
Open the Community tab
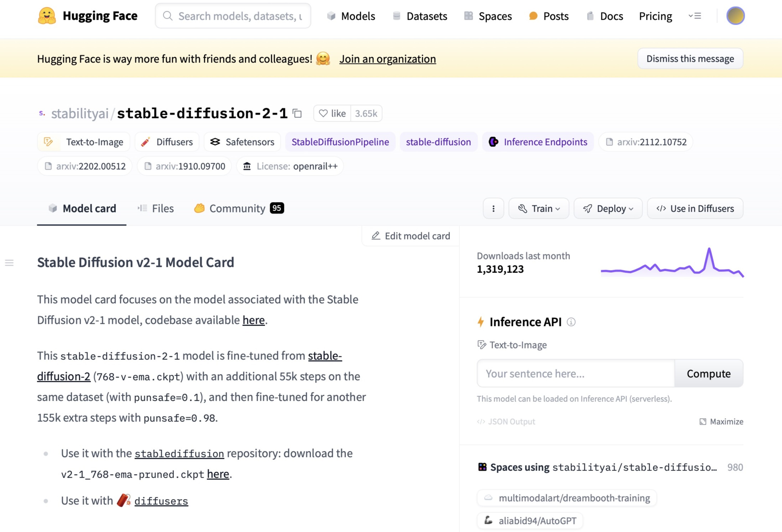(239, 209)
